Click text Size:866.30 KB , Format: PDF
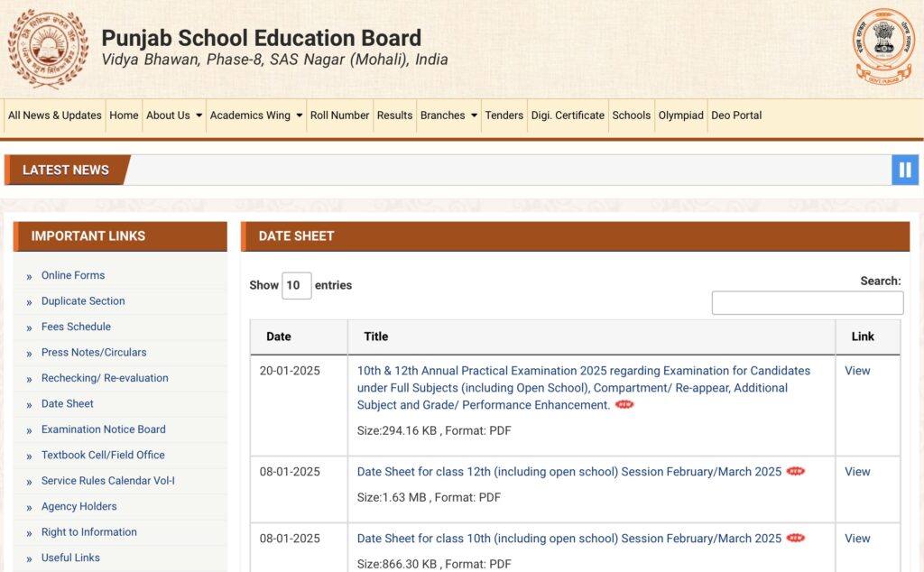The width and height of the screenshot is (924, 572). click(x=434, y=564)
